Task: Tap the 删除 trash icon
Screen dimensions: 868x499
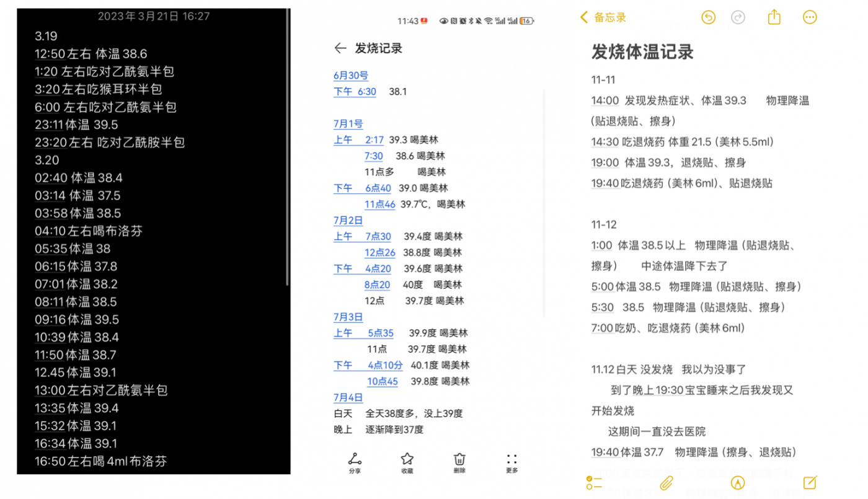Action: [459, 459]
